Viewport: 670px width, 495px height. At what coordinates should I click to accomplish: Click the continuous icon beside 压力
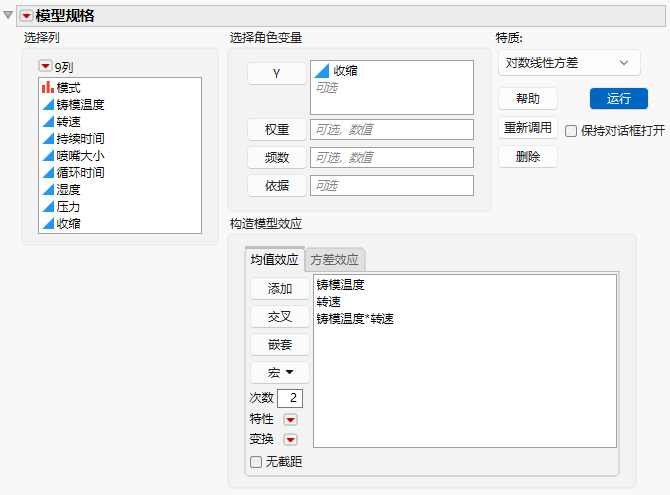point(48,206)
